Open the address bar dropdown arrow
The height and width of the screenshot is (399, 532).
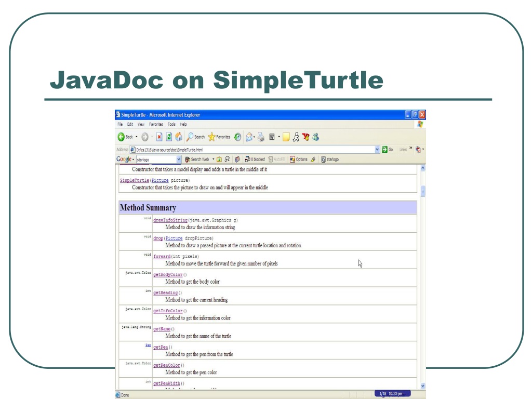[377, 150]
